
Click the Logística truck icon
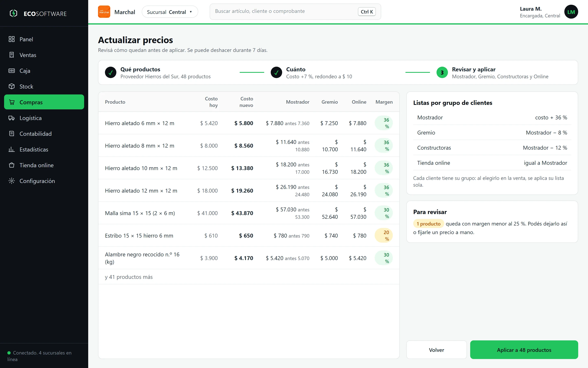[11, 118]
